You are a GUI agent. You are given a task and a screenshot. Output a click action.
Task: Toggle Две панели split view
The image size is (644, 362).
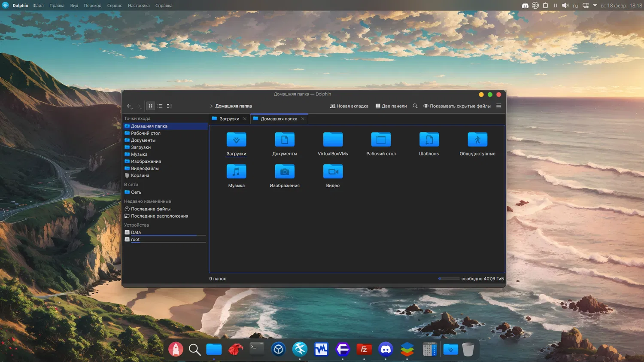click(391, 106)
